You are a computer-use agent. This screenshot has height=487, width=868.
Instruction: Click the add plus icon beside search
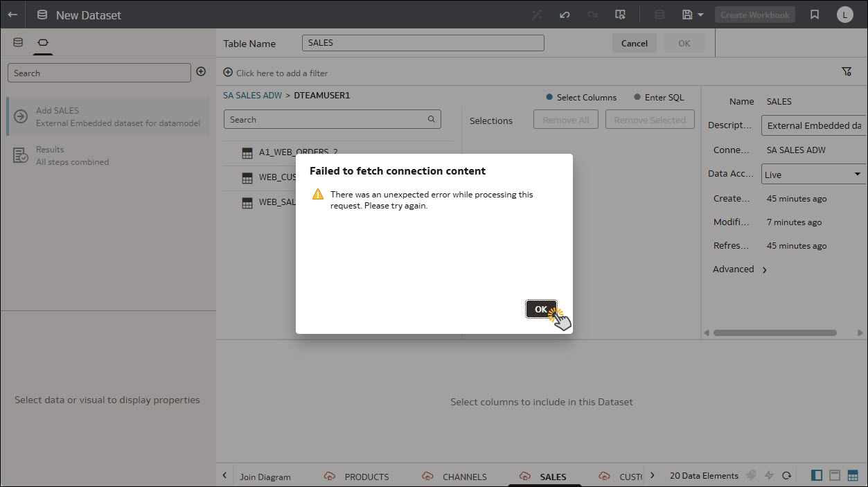pyautogui.click(x=201, y=71)
